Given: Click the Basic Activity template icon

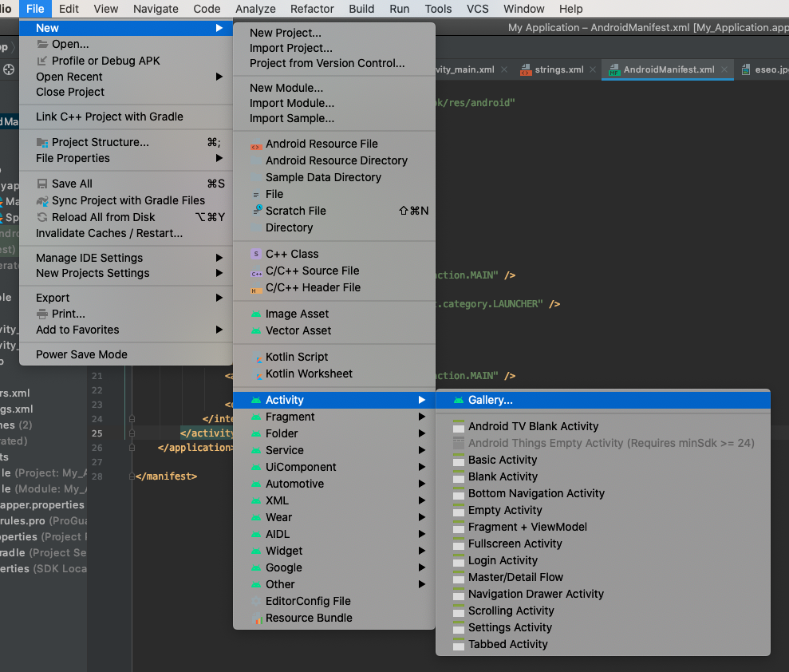Looking at the screenshot, I should pyautogui.click(x=459, y=460).
